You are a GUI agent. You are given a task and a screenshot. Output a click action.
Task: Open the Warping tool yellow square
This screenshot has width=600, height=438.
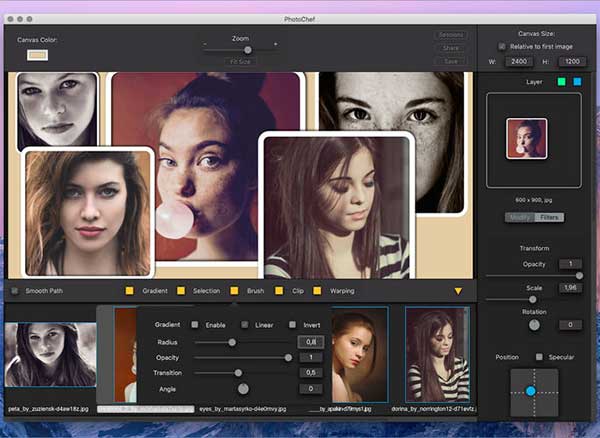coord(317,291)
